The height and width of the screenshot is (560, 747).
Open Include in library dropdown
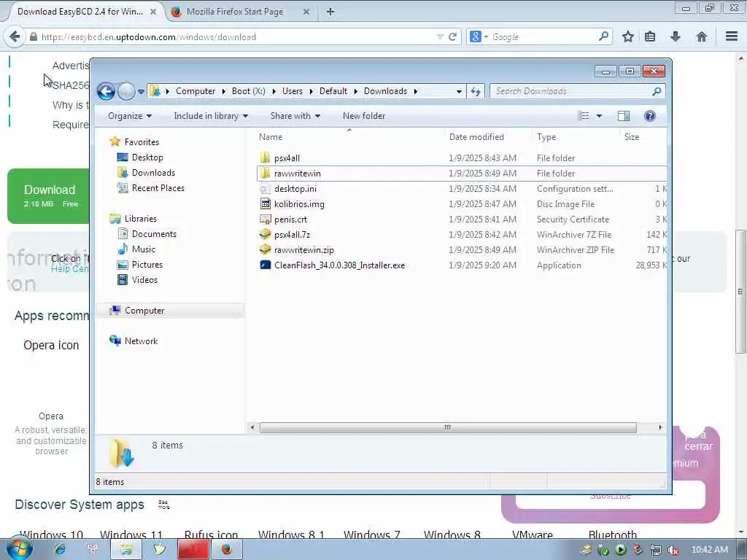click(211, 116)
